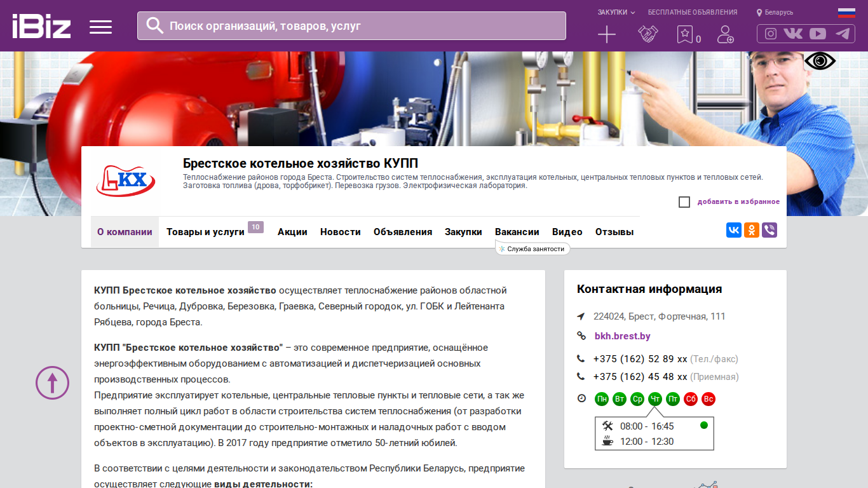Viewport: 868px width, 488px height.
Task: Click the link chain icon beside website
Action: pyautogui.click(x=581, y=336)
